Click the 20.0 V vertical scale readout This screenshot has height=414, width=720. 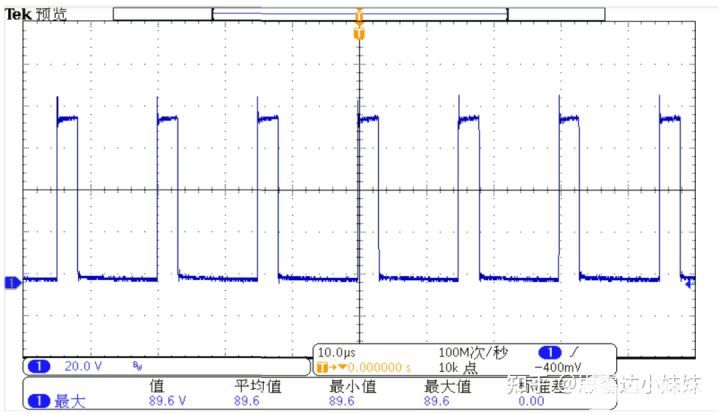(83, 366)
